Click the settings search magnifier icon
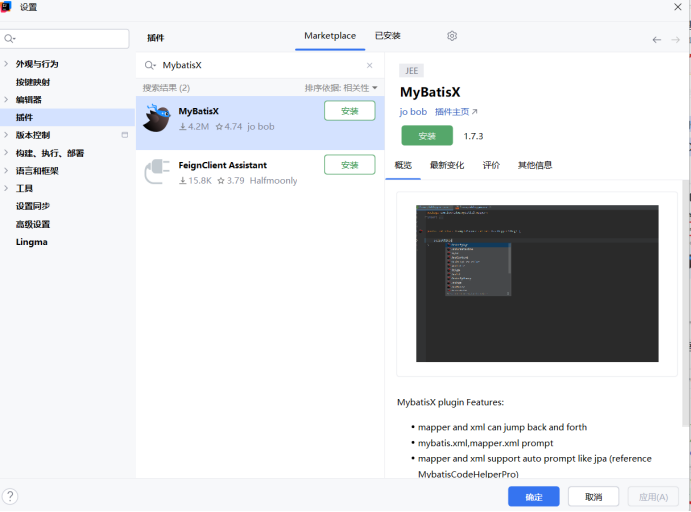Viewport: 691px width, 512px height. coord(10,39)
